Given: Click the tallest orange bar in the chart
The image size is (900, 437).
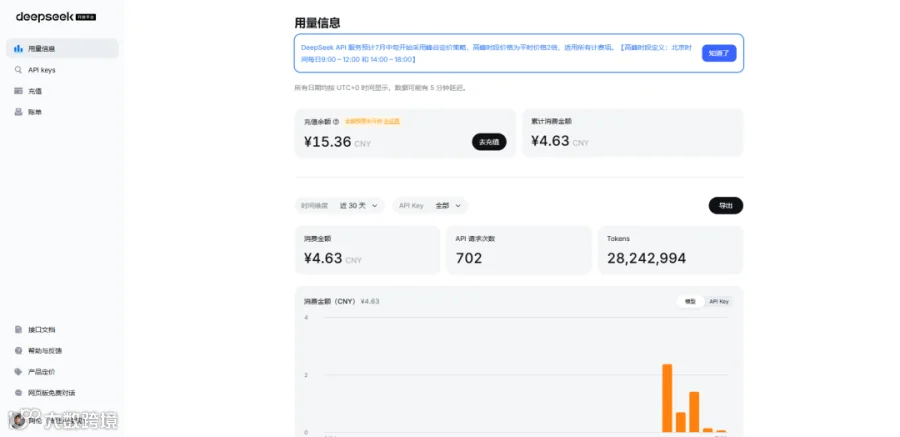Looking at the screenshot, I should pos(667,398).
